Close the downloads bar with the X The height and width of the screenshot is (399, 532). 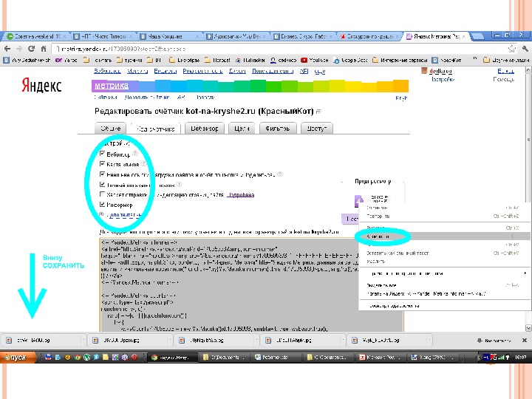524,340
